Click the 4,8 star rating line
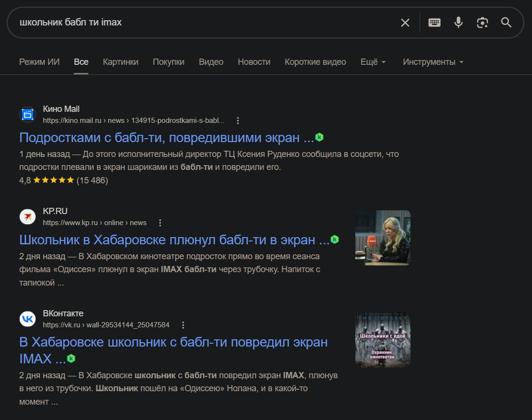Screen dimensions: 532x420 [x=63, y=180]
